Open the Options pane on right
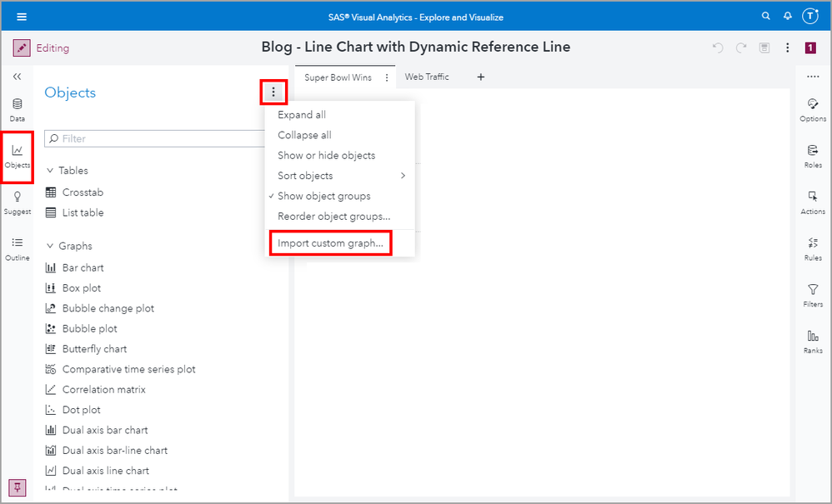 812,108
